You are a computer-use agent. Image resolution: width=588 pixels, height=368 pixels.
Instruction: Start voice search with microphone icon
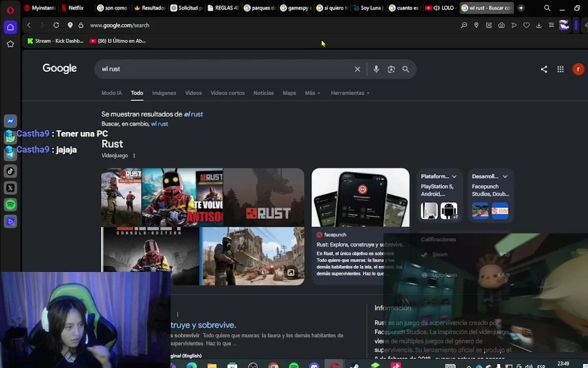click(376, 69)
